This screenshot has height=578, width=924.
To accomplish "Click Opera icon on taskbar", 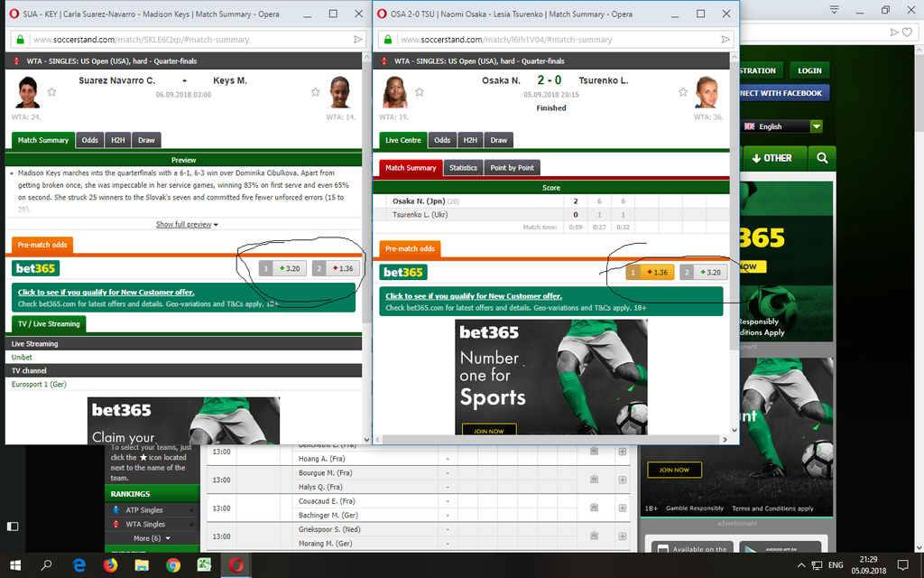I will (x=236, y=565).
